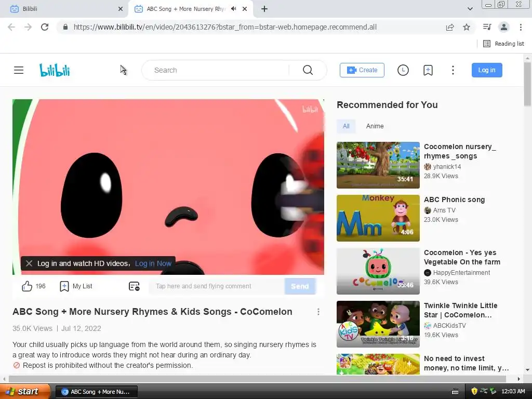Switch to the Bilibili tab
532x399 pixels.
coord(64,9)
